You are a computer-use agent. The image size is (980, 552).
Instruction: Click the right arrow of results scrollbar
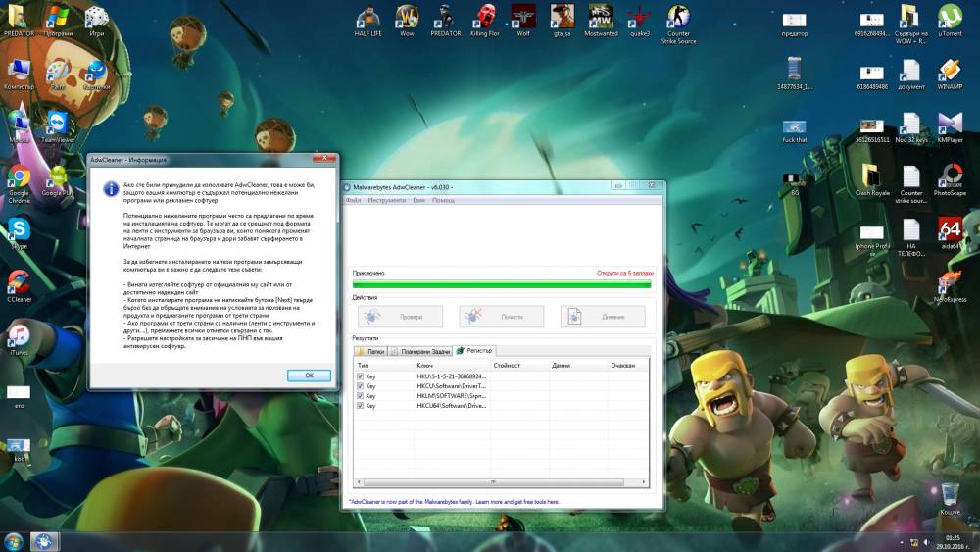coord(644,482)
